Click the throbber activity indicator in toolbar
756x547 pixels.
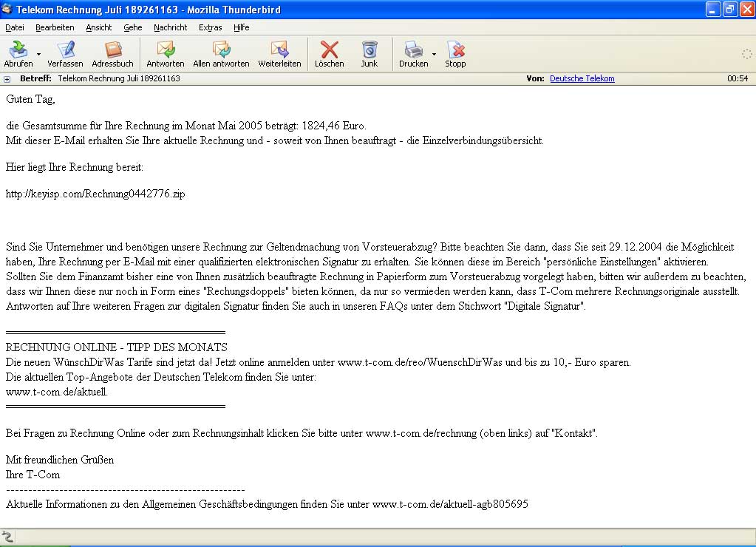point(746,54)
